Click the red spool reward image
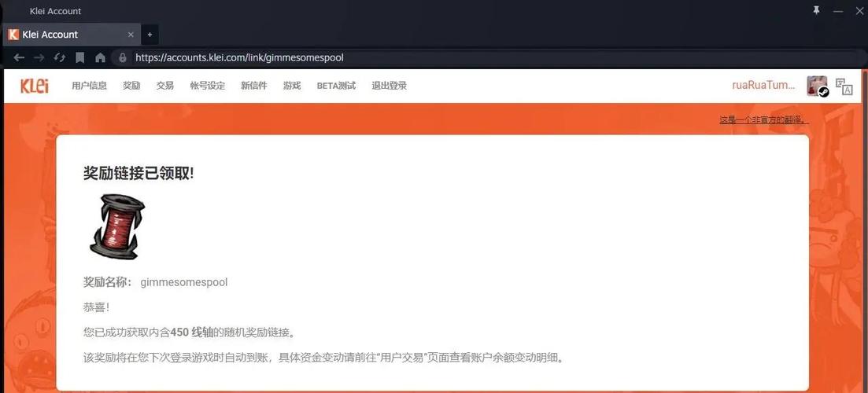 point(116,226)
